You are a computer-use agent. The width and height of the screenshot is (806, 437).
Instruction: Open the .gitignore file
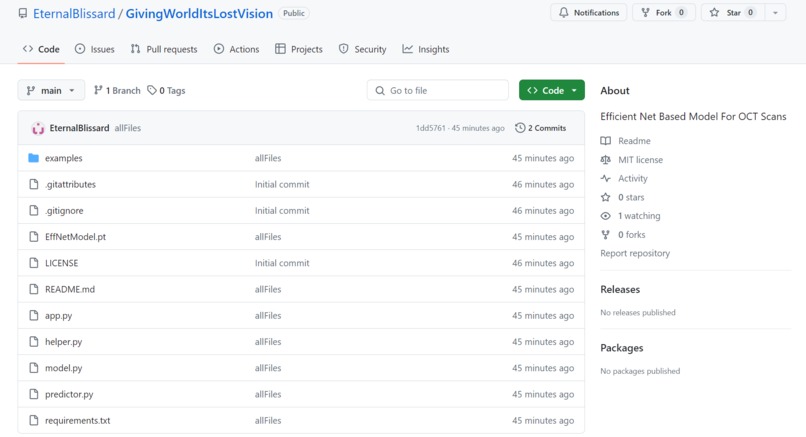point(64,211)
